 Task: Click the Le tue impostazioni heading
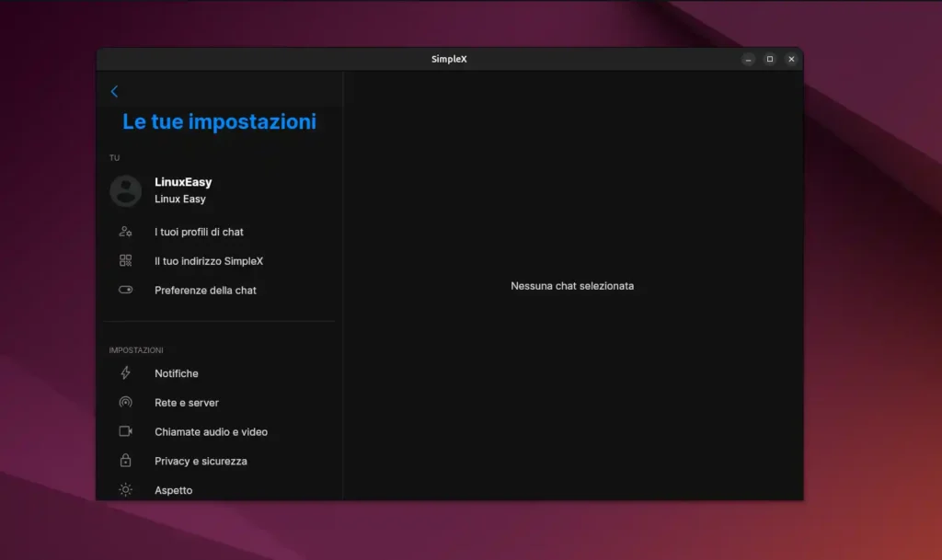(219, 122)
